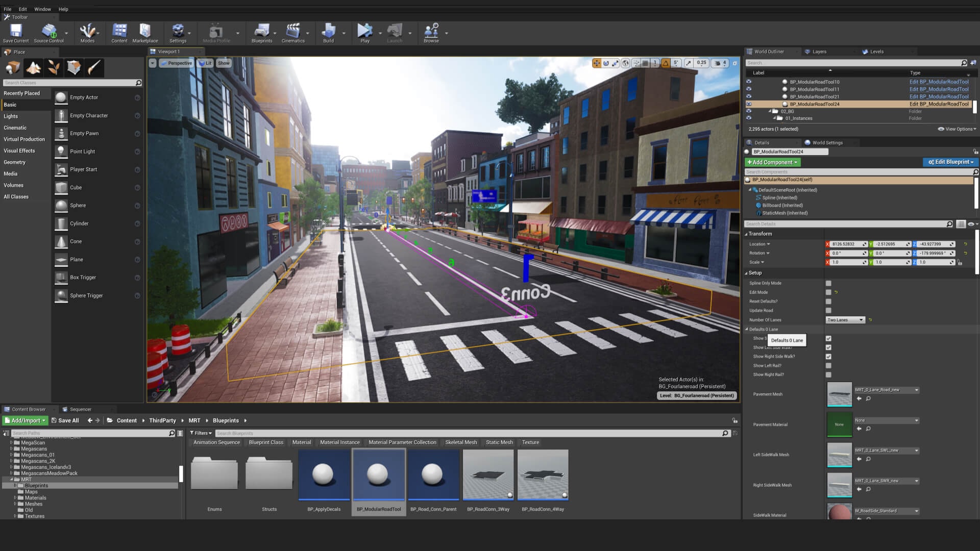Click the Pavement Material green swatch
The height and width of the screenshot is (551, 980).
point(839,424)
